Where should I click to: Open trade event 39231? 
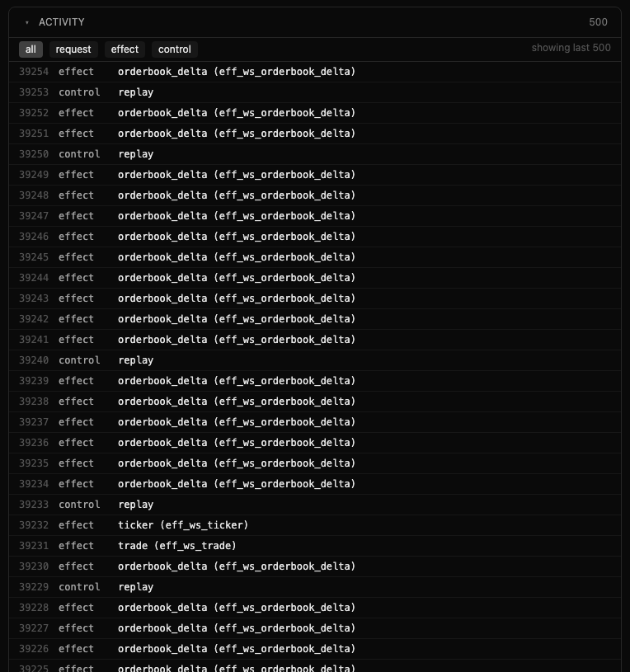point(315,546)
